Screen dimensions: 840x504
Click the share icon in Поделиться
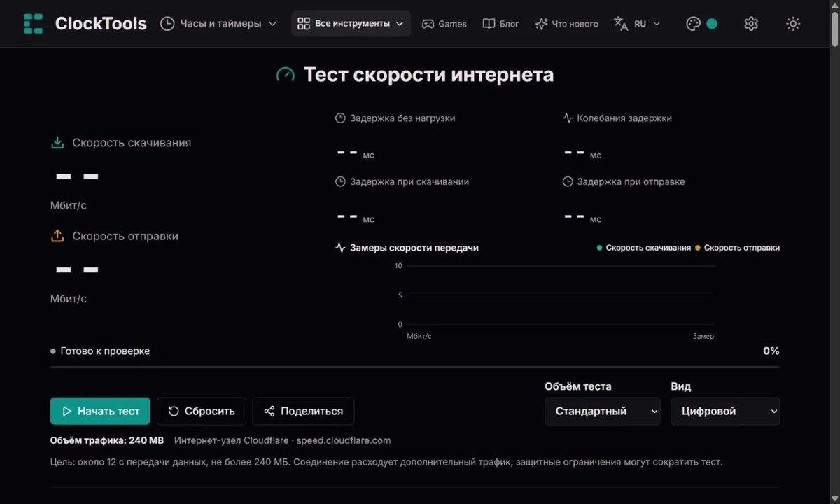pyautogui.click(x=269, y=412)
